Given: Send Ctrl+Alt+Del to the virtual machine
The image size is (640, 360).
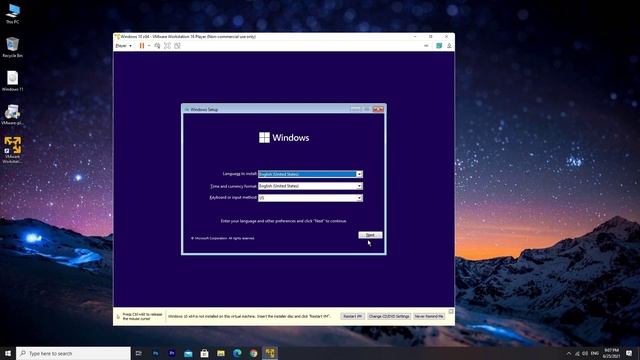Looking at the screenshot, I should coord(157,46).
